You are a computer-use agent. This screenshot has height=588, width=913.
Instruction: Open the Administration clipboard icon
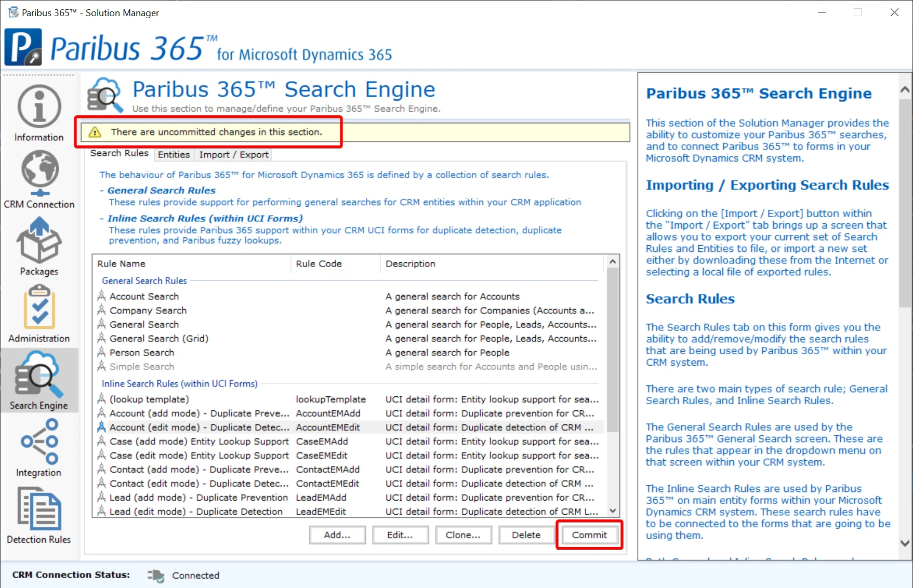pos(39,307)
